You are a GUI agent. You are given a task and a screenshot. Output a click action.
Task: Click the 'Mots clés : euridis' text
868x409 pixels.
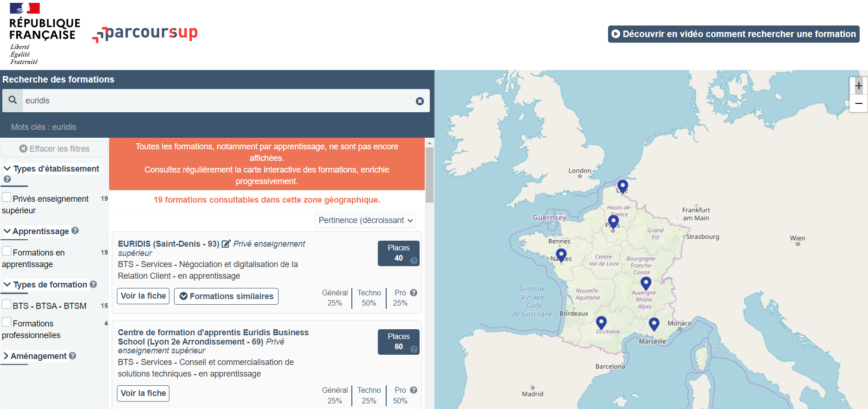point(44,127)
